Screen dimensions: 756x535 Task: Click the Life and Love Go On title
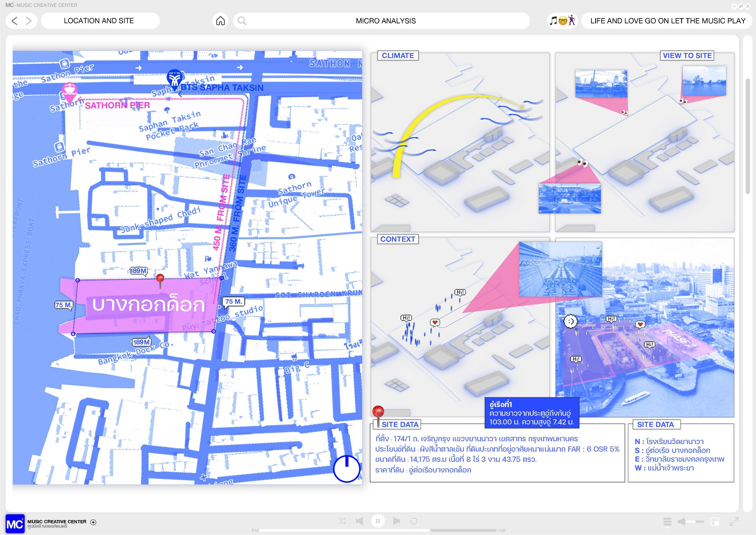(668, 21)
